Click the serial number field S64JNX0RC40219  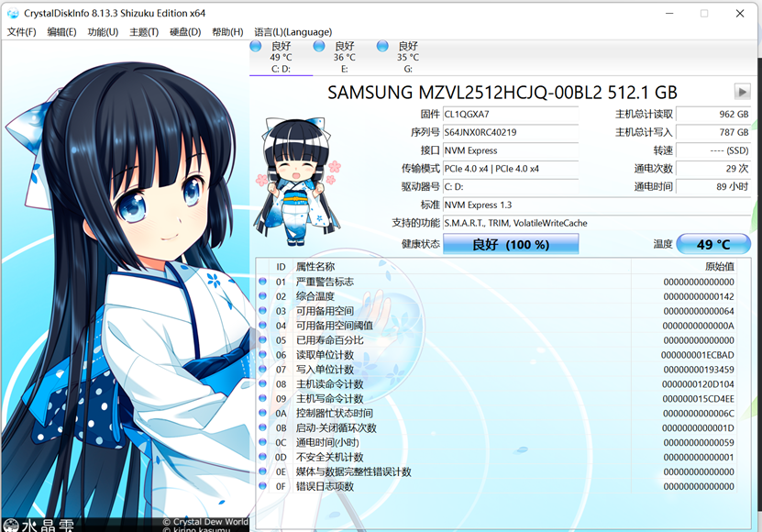pos(511,132)
